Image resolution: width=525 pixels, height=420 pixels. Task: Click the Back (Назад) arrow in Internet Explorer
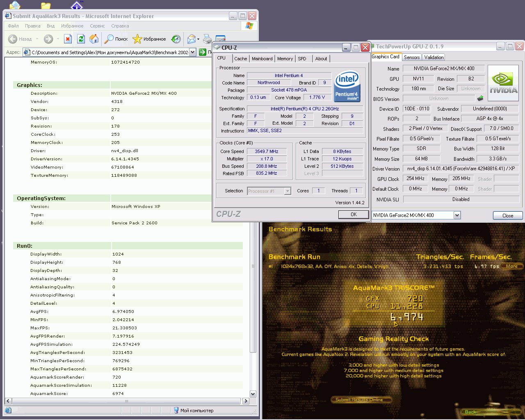[x=13, y=39]
